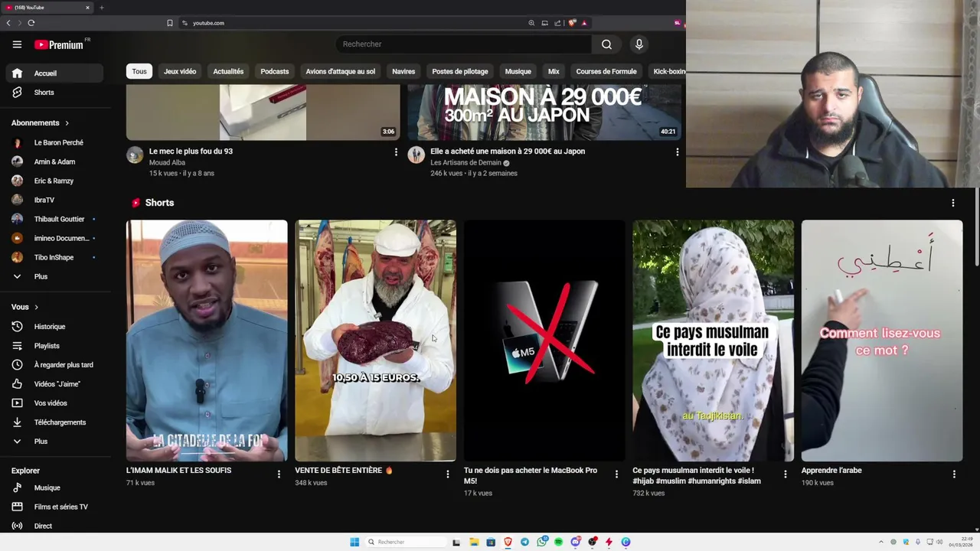Select the Avions d'attaque au sol chip
Image resolution: width=980 pixels, height=551 pixels.
pos(341,71)
